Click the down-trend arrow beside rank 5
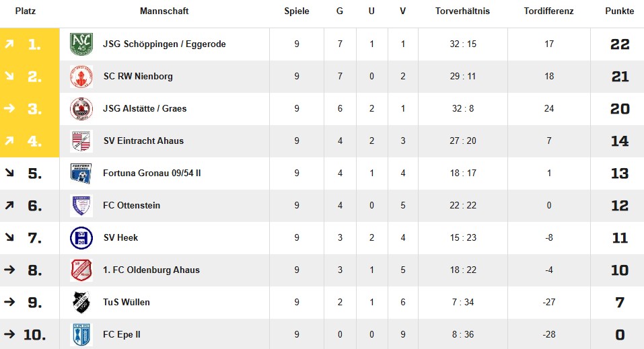Viewport: 644px width, 349px height. point(9,173)
